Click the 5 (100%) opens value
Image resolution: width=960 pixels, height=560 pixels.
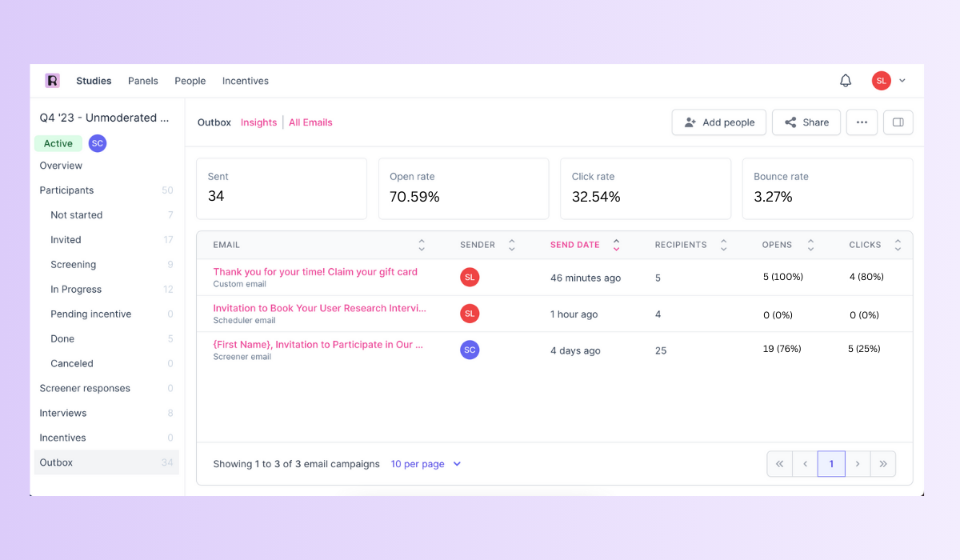[x=783, y=277]
